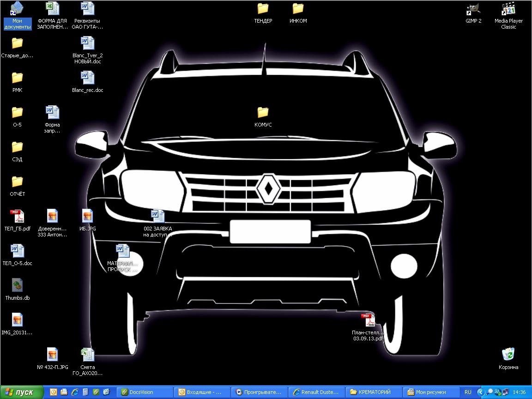Select the Мои документы desktop icon

pos(17,16)
